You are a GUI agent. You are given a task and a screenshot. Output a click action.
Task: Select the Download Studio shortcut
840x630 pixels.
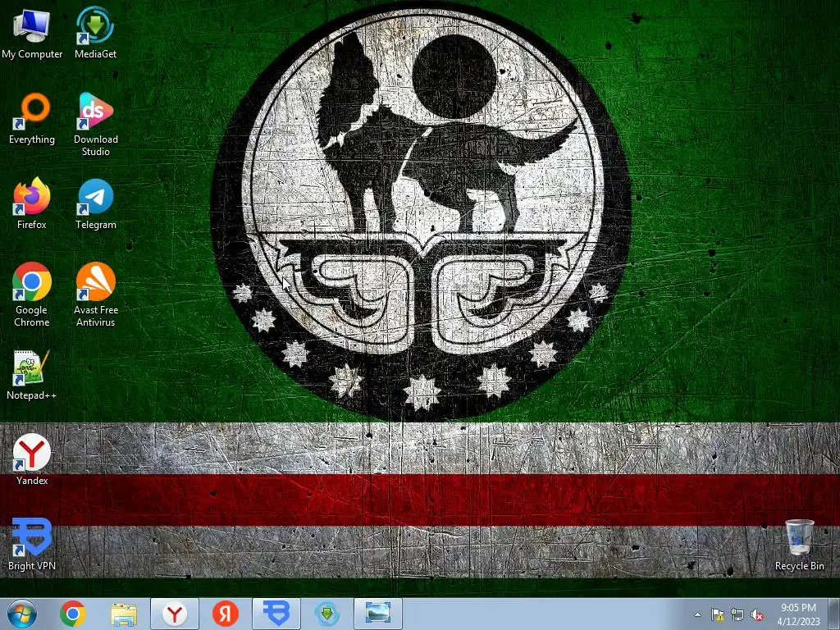point(95,124)
